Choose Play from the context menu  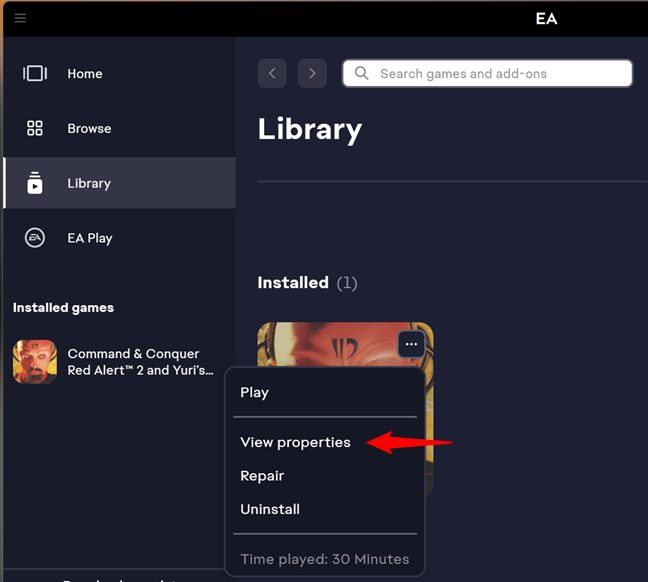[255, 392]
